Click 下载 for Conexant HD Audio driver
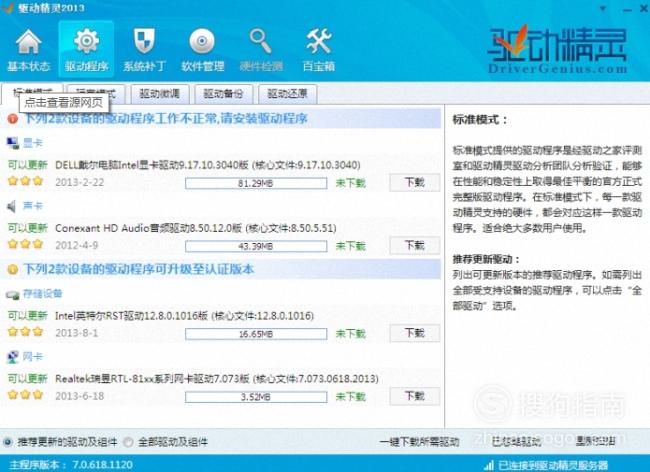This screenshot has height=472, width=650. [415, 245]
